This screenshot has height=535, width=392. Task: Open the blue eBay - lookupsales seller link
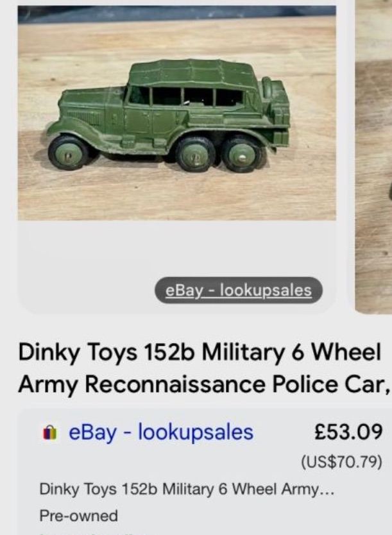point(161,432)
